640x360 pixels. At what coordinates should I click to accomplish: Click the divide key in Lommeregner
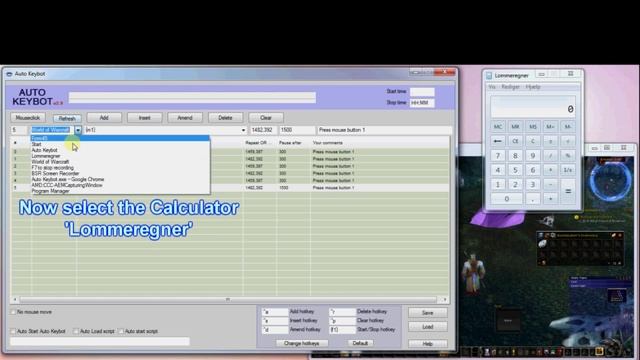[550, 156]
